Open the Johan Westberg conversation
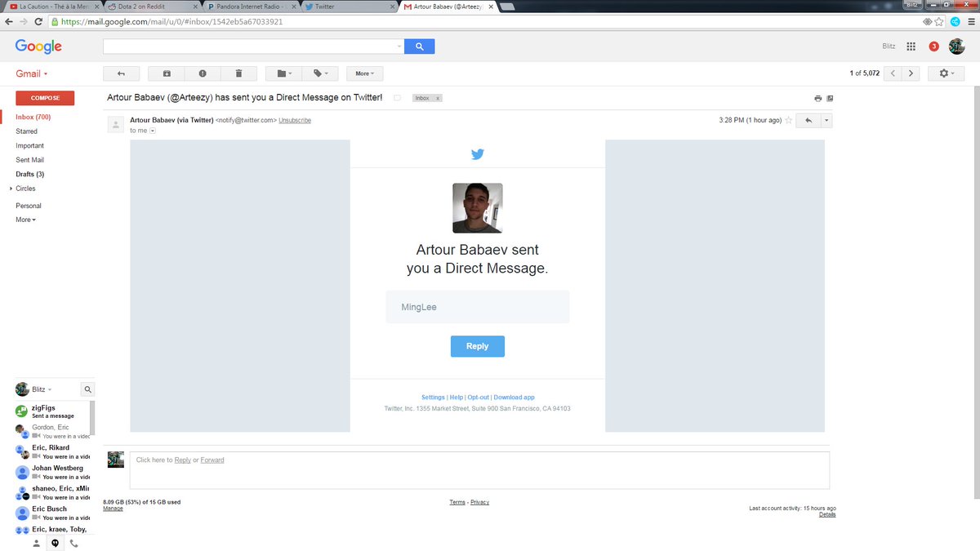 point(51,473)
